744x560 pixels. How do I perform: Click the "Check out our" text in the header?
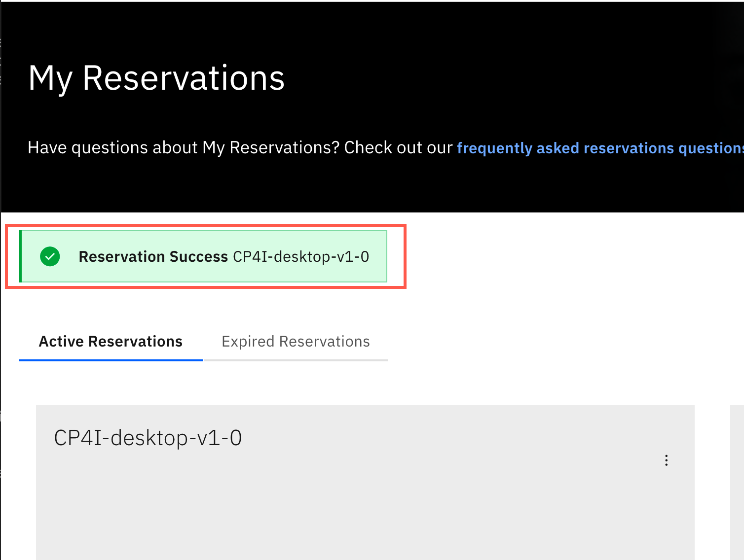(x=398, y=148)
